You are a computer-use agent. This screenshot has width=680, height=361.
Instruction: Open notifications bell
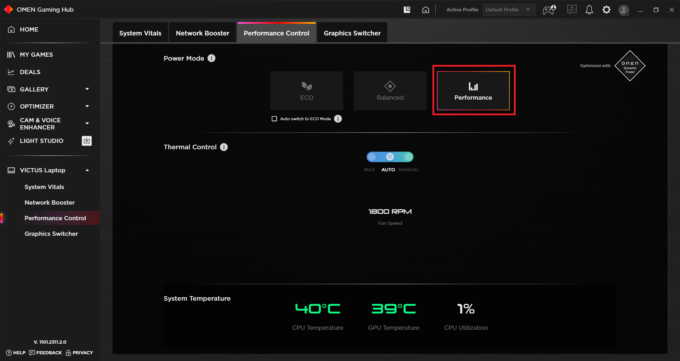[589, 10]
